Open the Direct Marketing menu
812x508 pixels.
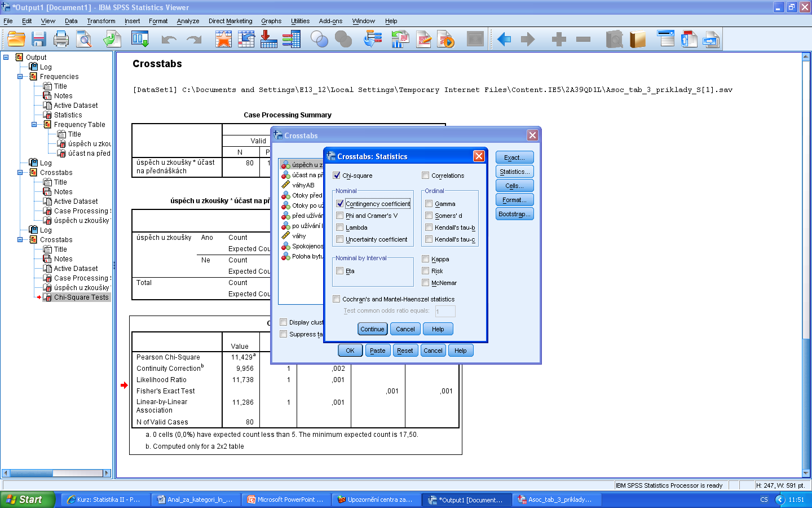[230, 21]
